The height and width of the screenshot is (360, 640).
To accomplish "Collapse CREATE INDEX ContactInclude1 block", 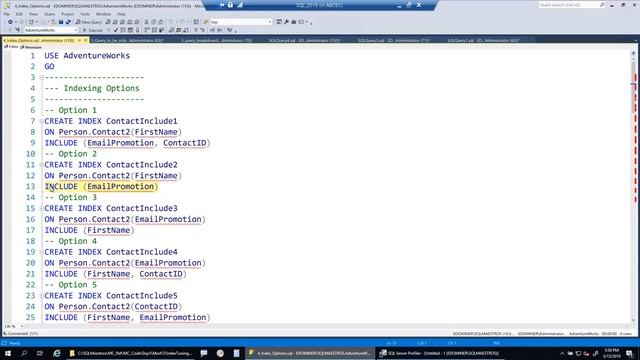I will pos(41,121).
